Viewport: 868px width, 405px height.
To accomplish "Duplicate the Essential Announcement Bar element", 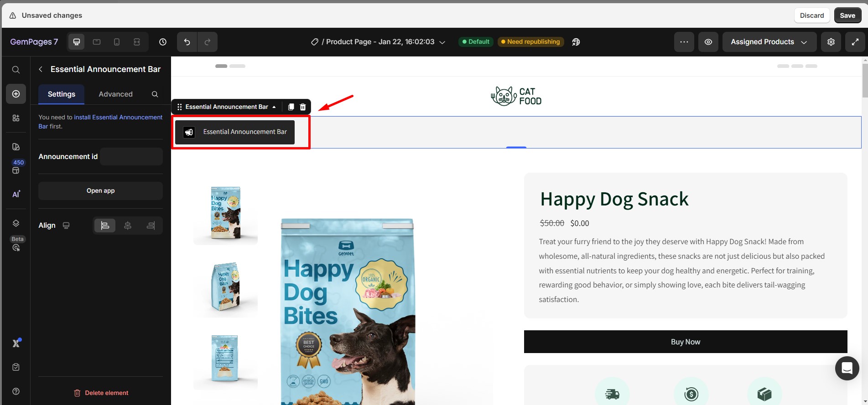I will pyautogui.click(x=291, y=107).
